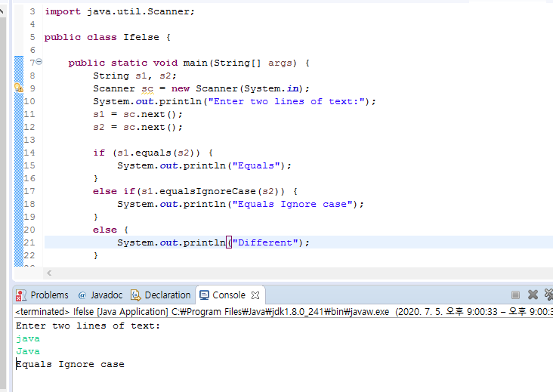Click Remove All Terminated Launches icon
Image resolution: width=553 pixels, height=392 pixels.
point(548,295)
